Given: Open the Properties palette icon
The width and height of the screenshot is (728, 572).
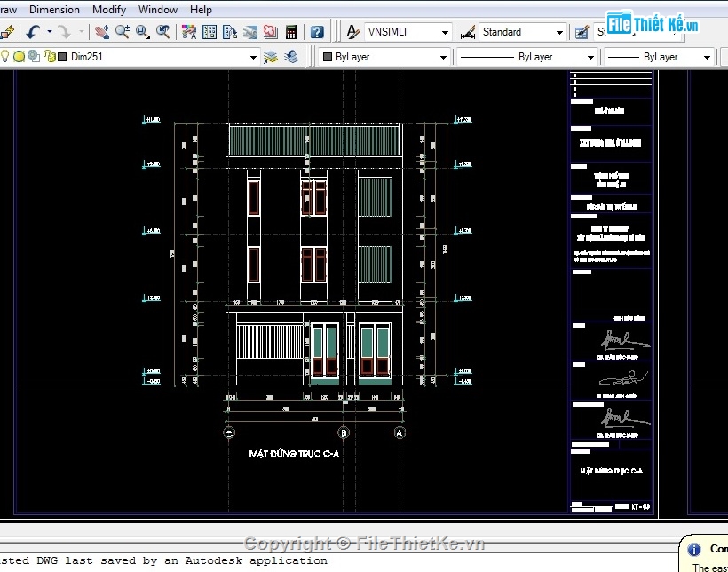Looking at the screenshot, I should [189, 32].
